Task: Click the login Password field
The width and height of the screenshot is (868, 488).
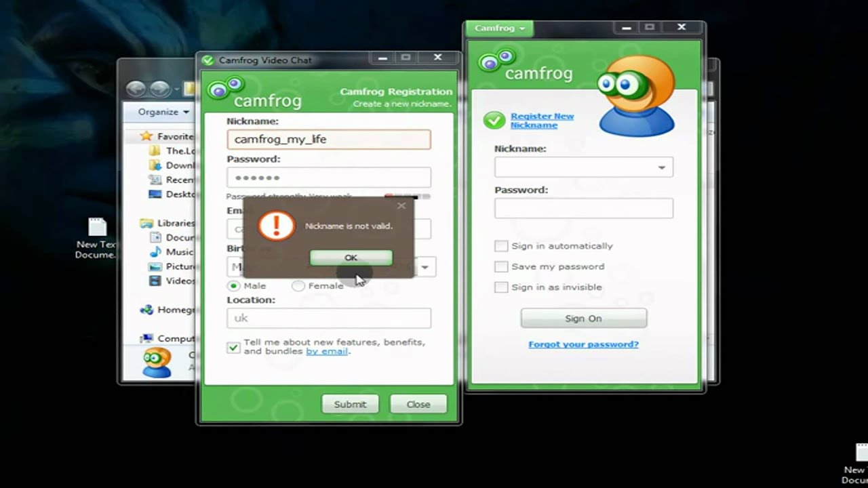Action: pos(584,208)
